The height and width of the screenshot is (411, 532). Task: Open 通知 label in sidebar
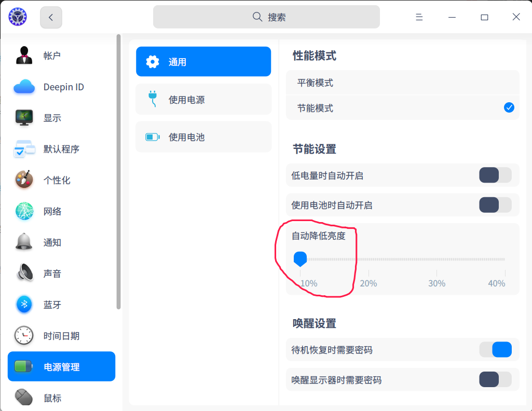coord(52,242)
